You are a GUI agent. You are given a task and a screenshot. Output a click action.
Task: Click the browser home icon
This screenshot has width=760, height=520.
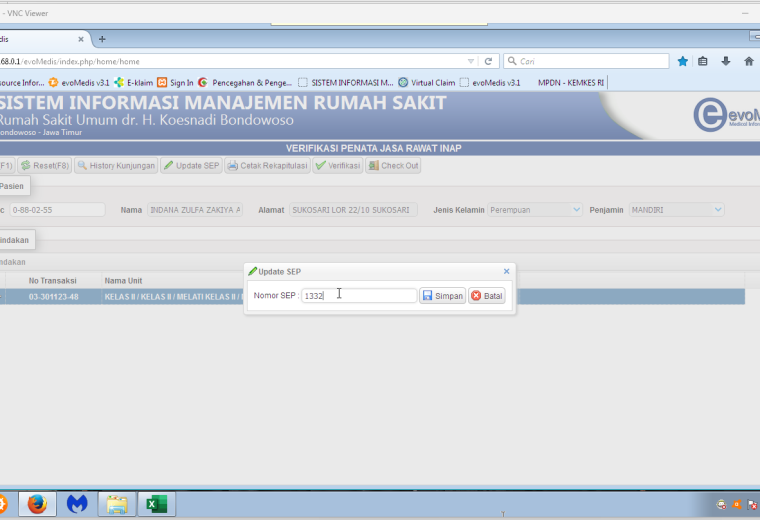pyautogui.click(x=749, y=62)
